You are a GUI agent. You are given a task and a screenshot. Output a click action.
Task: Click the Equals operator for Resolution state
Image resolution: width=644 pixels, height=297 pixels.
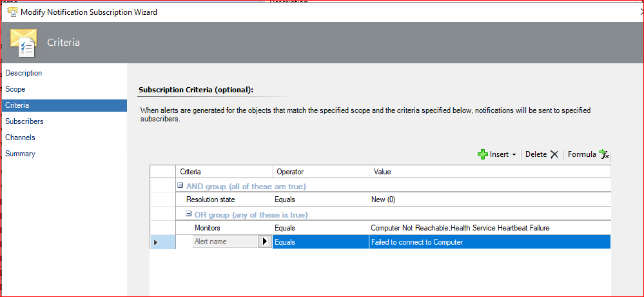coord(321,200)
